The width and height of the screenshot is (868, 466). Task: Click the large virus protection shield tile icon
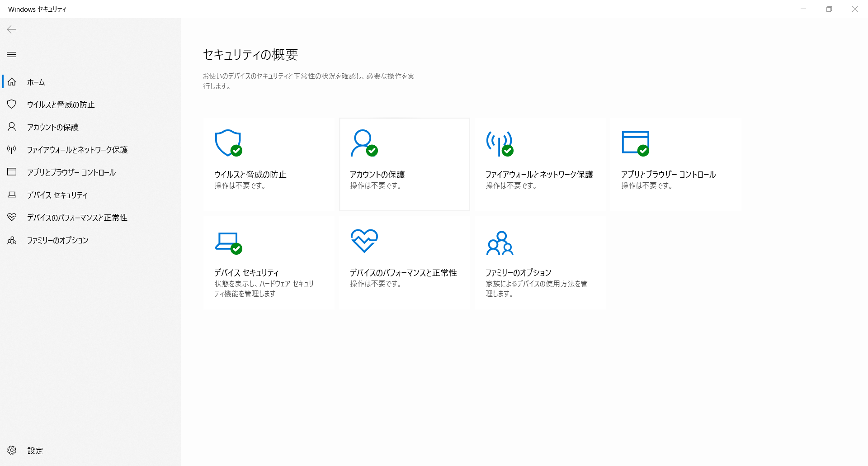[228, 143]
